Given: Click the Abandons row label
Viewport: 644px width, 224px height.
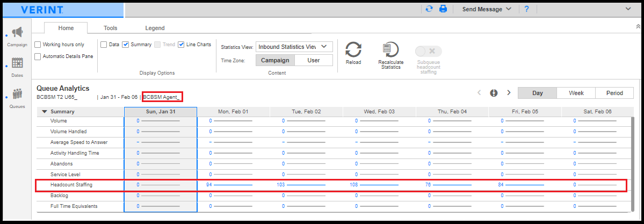Looking at the screenshot, I should (62, 164).
